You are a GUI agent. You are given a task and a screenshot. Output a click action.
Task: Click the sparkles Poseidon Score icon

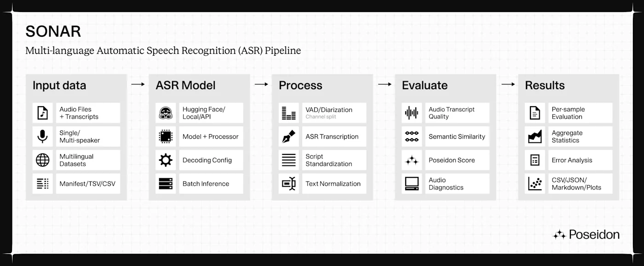pos(412,160)
